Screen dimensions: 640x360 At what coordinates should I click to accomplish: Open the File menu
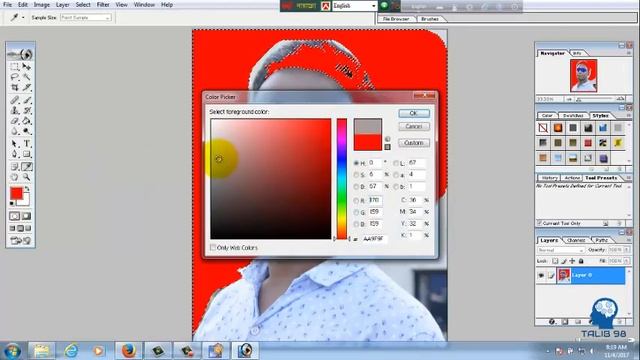coord(7,5)
